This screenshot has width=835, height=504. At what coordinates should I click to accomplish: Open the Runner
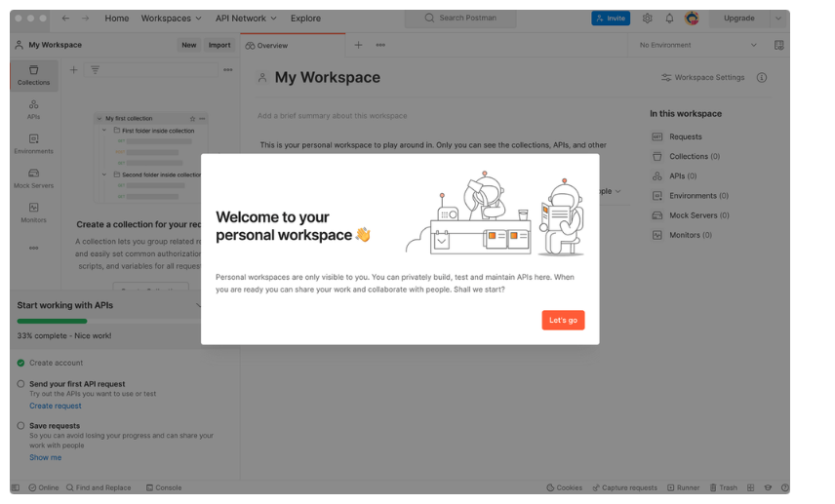click(683, 487)
